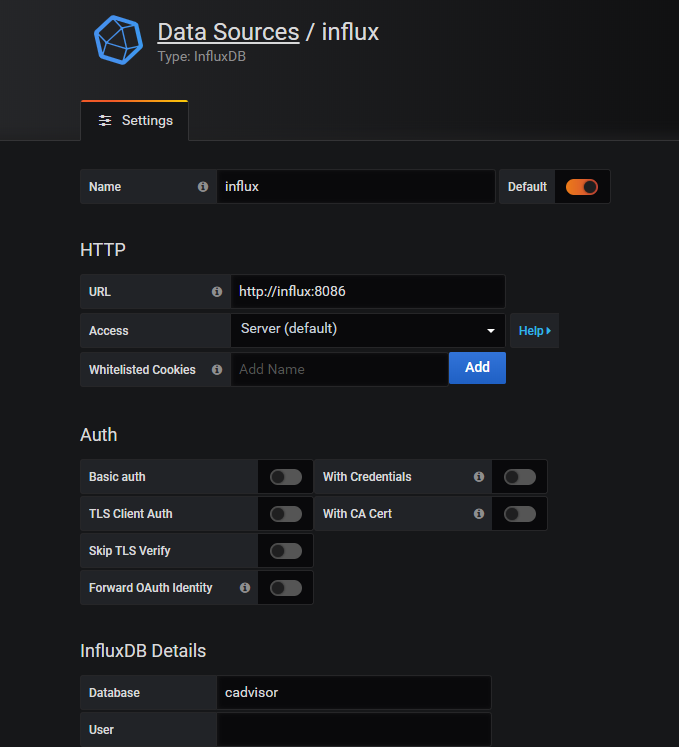Click the With CA Cert info icon
The width and height of the screenshot is (679, 747).
coord(479,514)
